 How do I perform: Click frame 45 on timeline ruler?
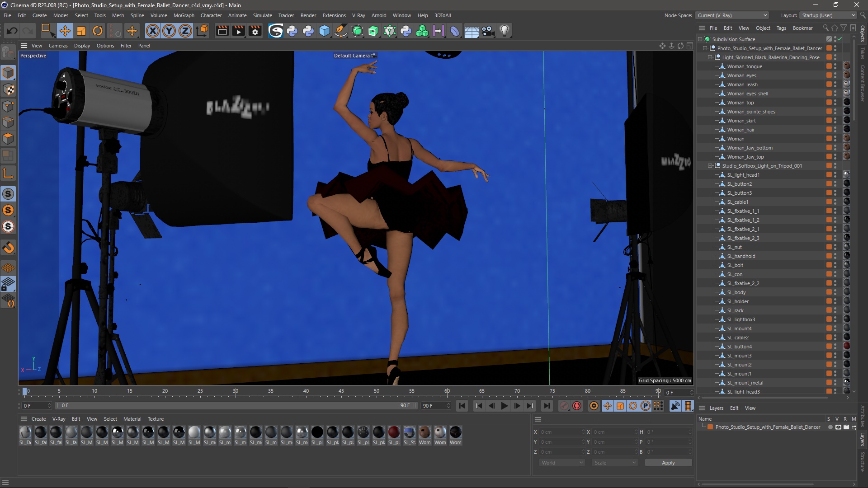click(x=341, y=391)
